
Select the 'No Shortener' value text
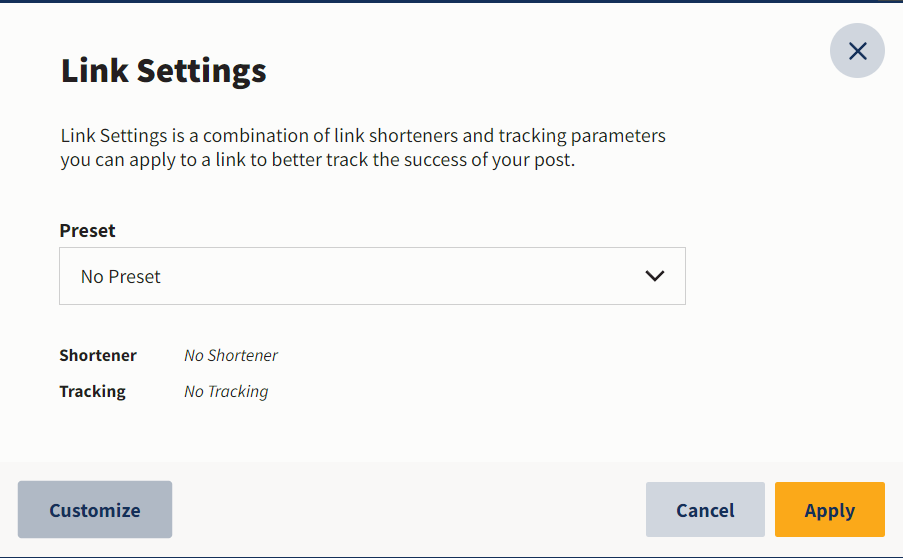[x=231, y=355]
